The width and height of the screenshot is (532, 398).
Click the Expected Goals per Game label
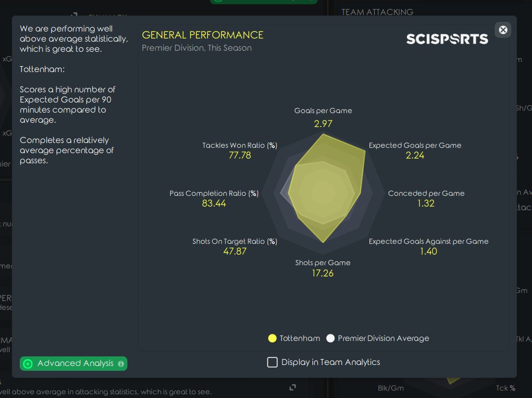[415, 145]
